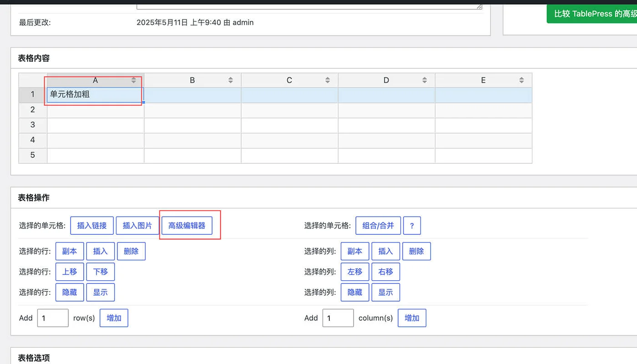The image size is (637, 364).
Task: Open the 高级编辑器 advanced editor
Action: pyautogui.click(x=187, y=225)
